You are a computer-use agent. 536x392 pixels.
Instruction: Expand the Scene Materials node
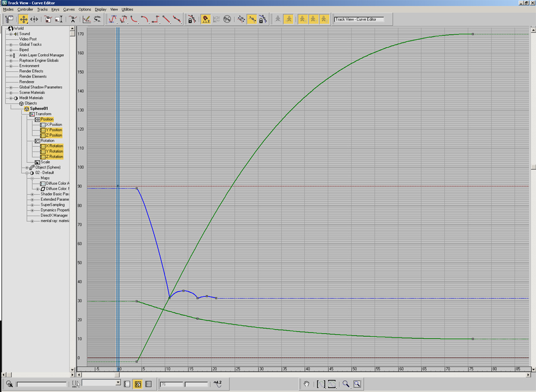point(11,93)
